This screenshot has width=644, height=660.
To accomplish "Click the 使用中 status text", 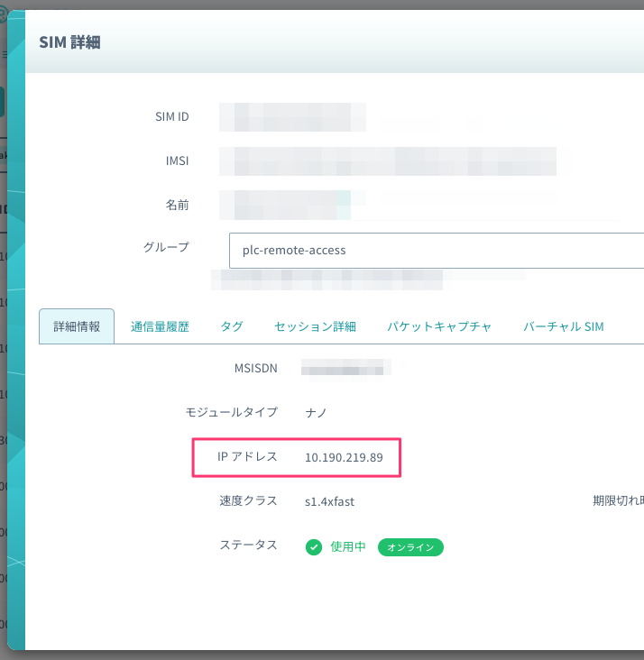I will point(347,547).
